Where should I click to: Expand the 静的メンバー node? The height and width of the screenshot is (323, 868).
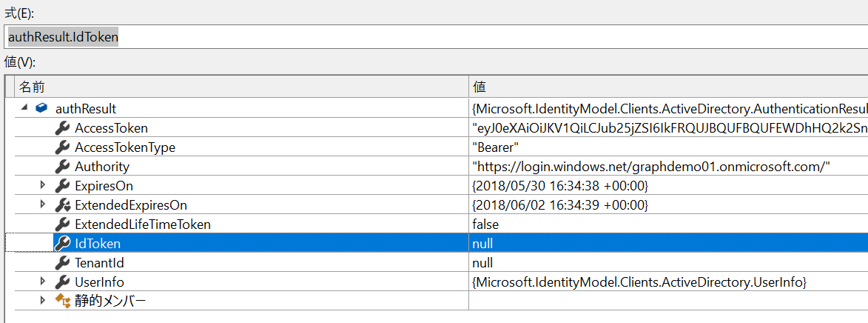pyautogui.click(x=43, y=301)
